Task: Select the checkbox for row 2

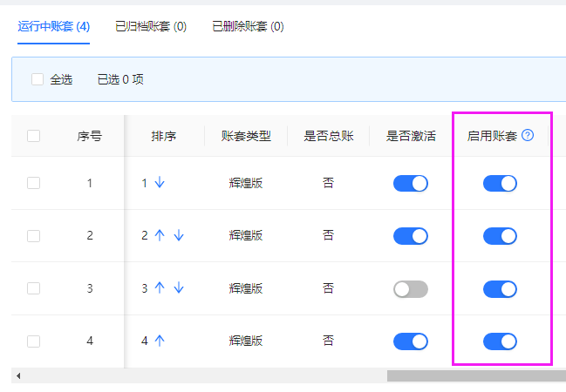Action: pyautogui.click(x=33, y=235)
